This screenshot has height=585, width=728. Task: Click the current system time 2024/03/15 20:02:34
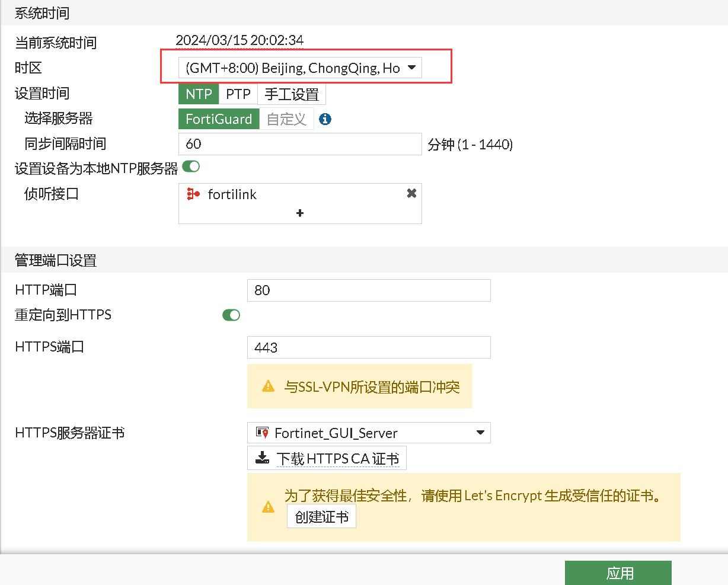pyautogui.click(x=240, y=40)
